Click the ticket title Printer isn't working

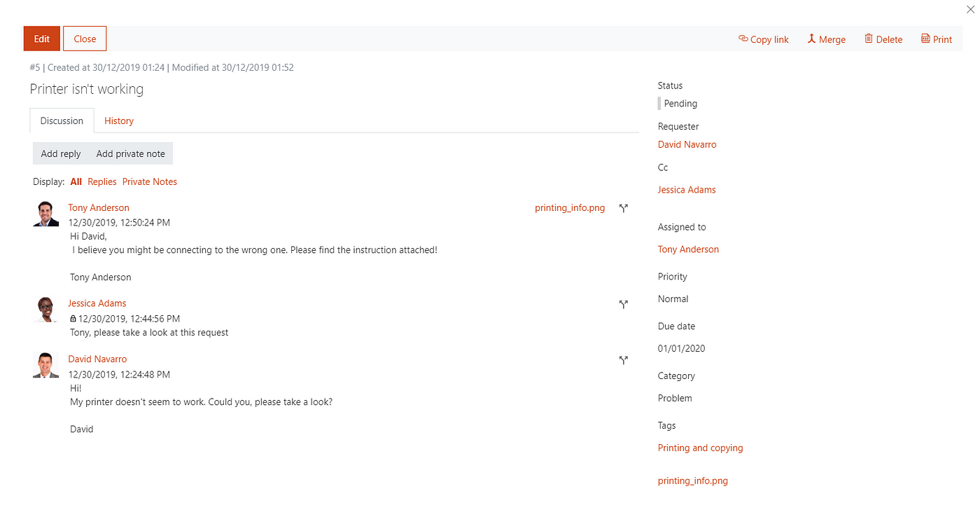click(87, 89)
